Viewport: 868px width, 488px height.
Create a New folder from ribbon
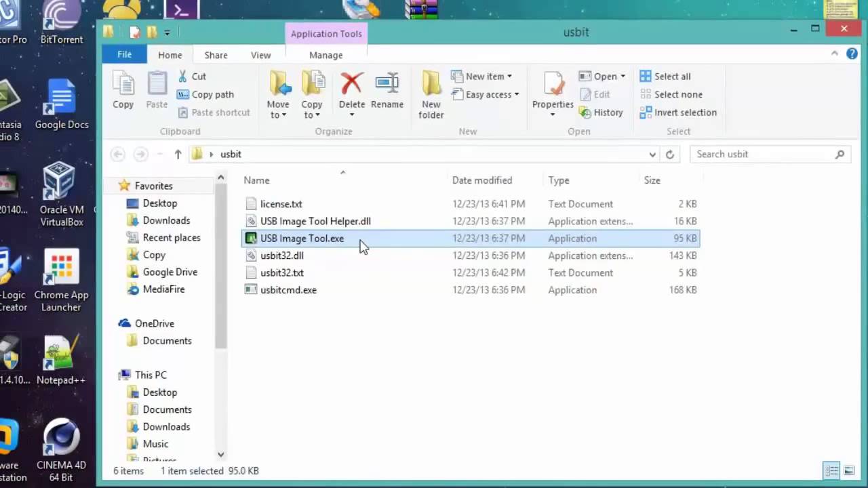tap(431, 95)
